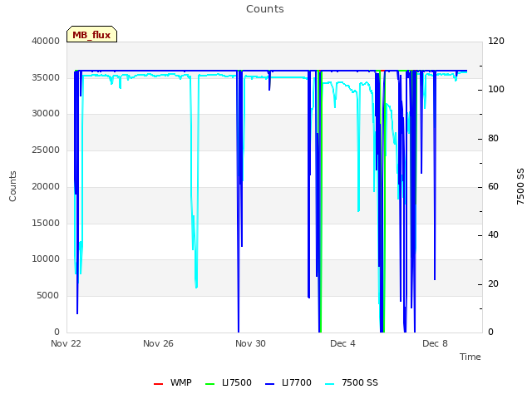Click the 80 right axis tick label
Image resolution: width=532 pixels, height=399 pixels.
(x=493, y=139)
